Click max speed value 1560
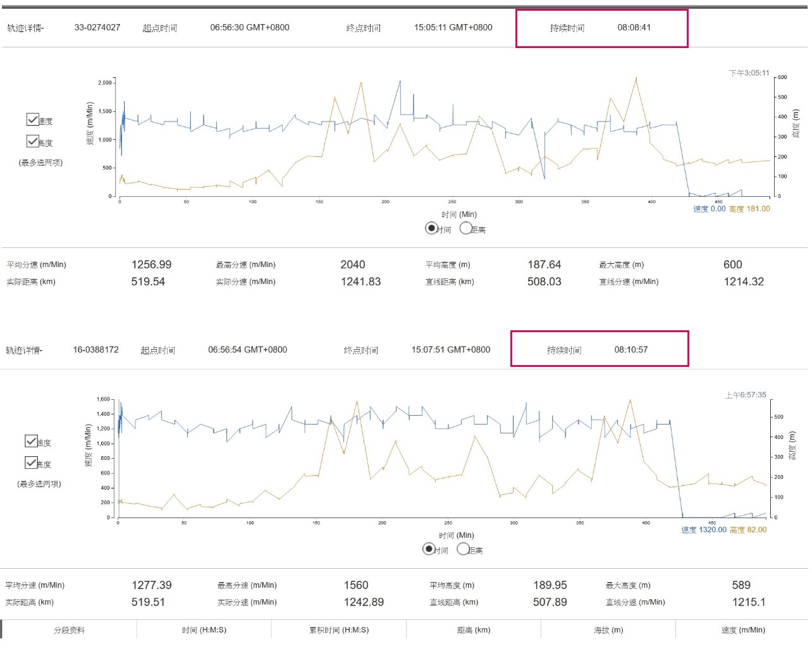This screenshot has width=812, height=670. 356,585
